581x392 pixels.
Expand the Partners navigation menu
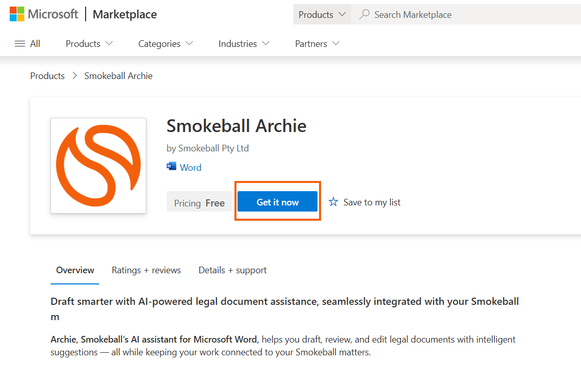tap(317, 44)
